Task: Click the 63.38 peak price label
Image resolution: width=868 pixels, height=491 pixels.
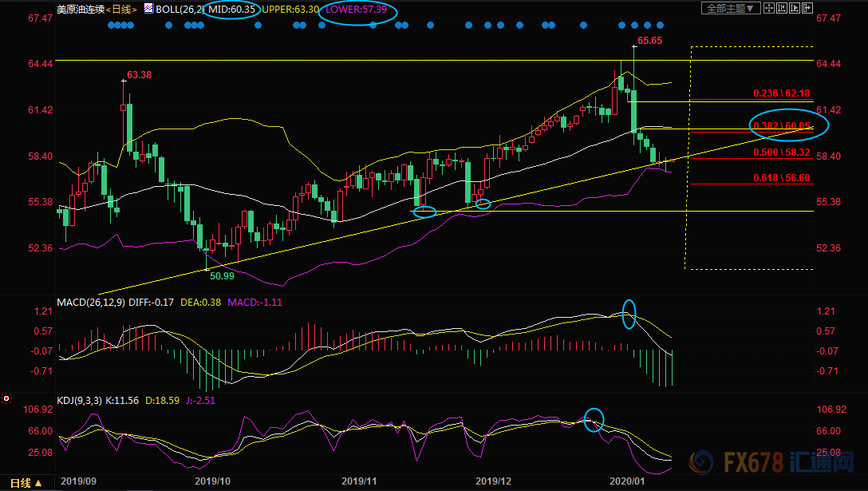Action: click(x=139, y=75)
